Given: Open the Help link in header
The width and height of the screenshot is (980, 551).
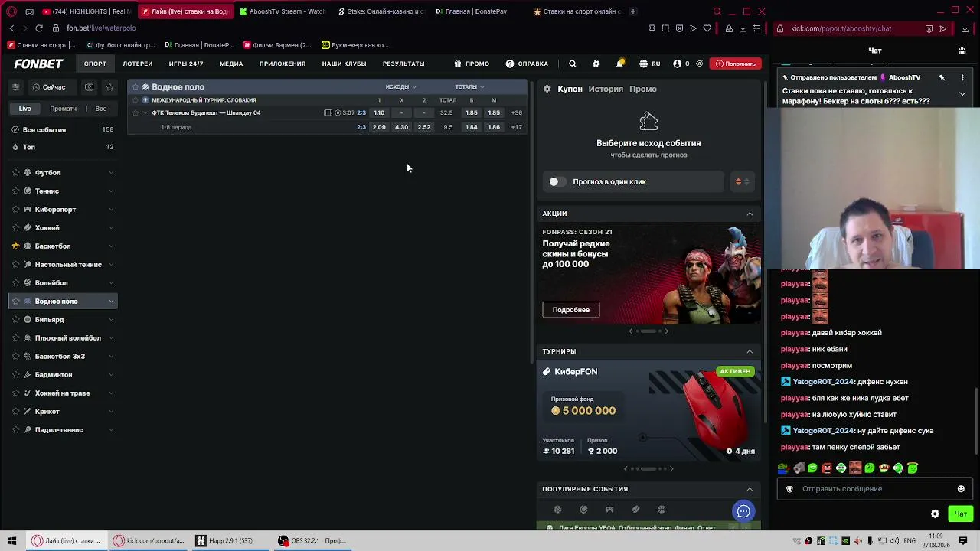Looking at the screenshot, I should tap(527, 64).
